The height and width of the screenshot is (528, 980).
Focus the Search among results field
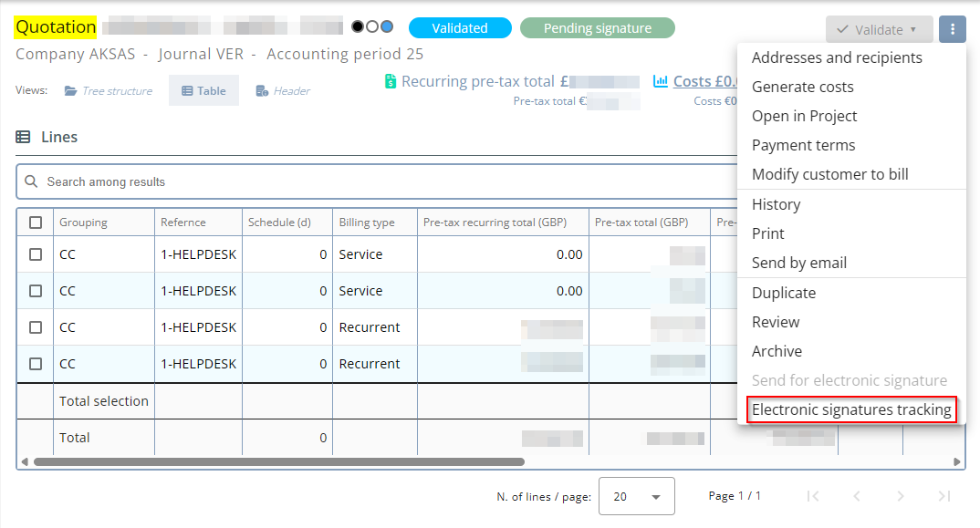(383, 182)
